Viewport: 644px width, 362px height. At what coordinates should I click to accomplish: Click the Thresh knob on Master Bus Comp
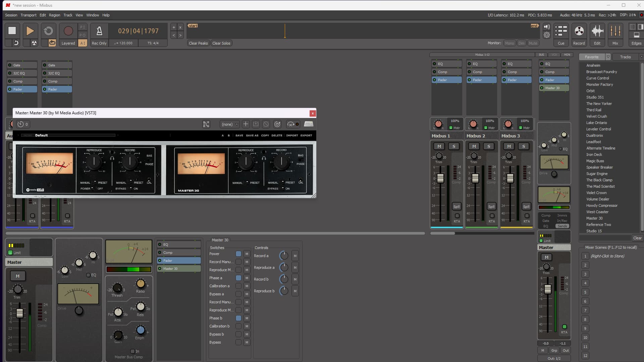tap(117, 288)
